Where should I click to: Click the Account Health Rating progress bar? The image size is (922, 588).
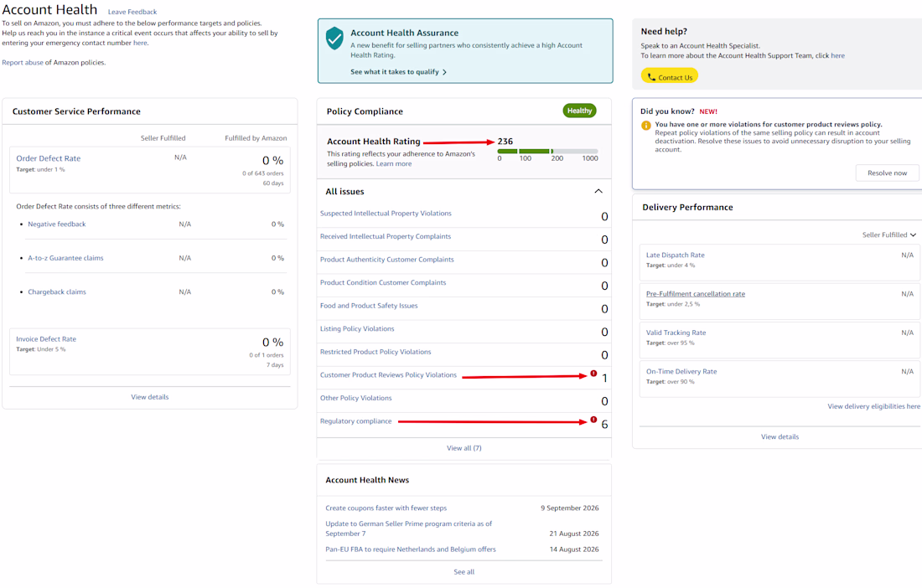tap(547, 151)
